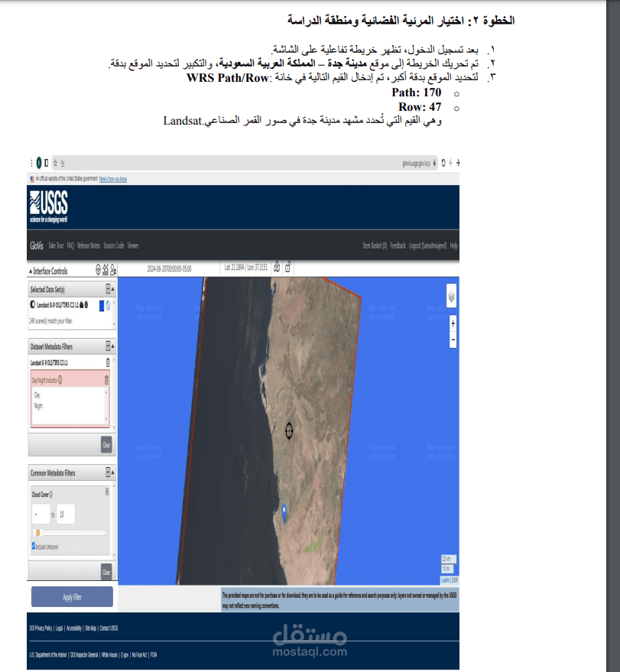Open the browser side panel icon
This screenshot has width=620, height=672.
pyautogui.click(x=47, y=163)
